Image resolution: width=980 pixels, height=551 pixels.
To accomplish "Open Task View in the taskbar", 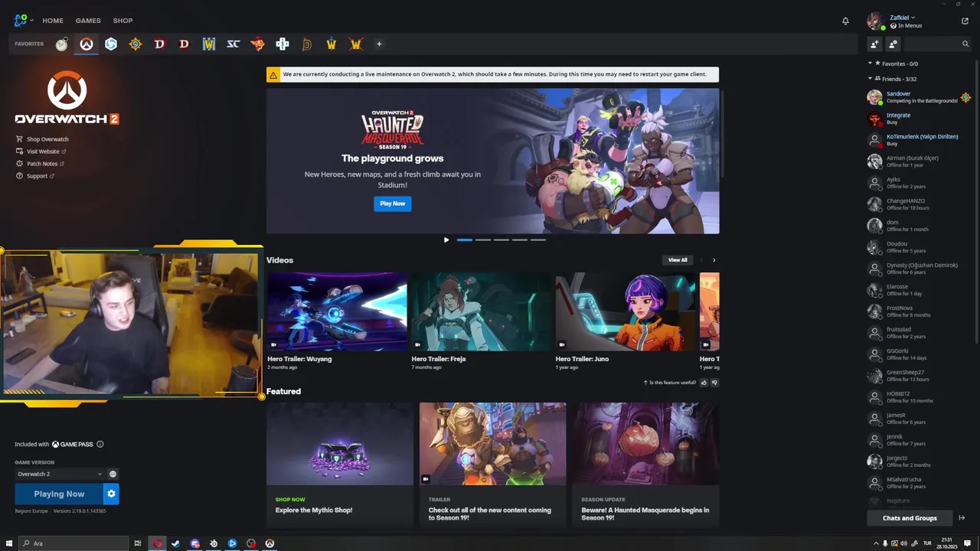I will pyautogui.click(x=138, y=543).
